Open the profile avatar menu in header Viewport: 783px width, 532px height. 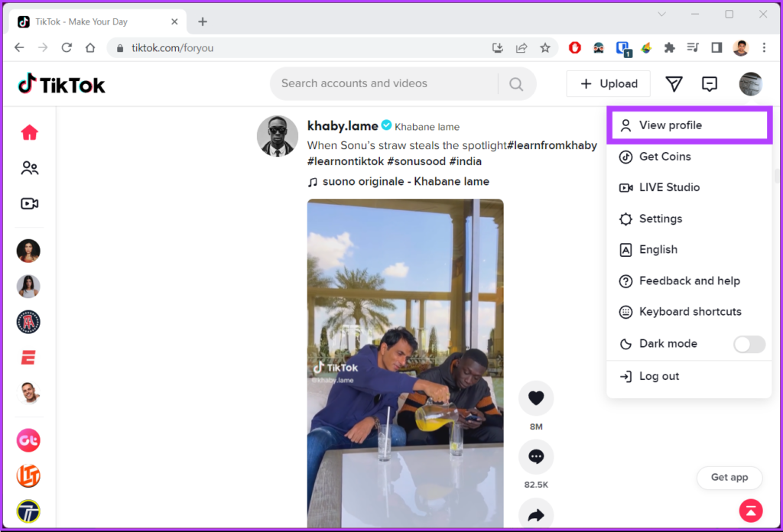point(750,84)
